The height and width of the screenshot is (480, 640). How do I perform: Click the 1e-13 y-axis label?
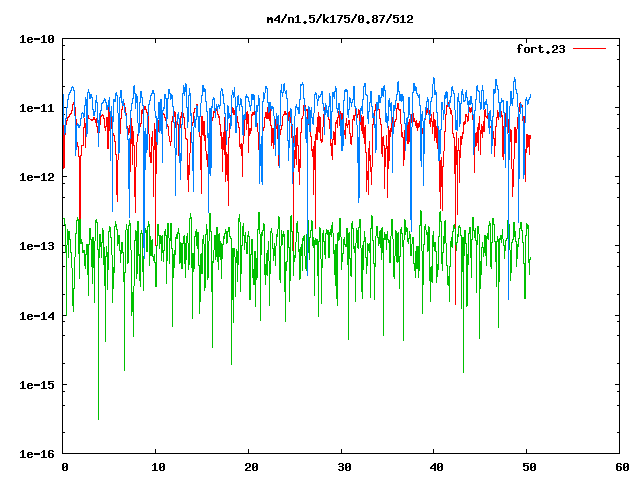pyautogui.click(x=37, y=246)
